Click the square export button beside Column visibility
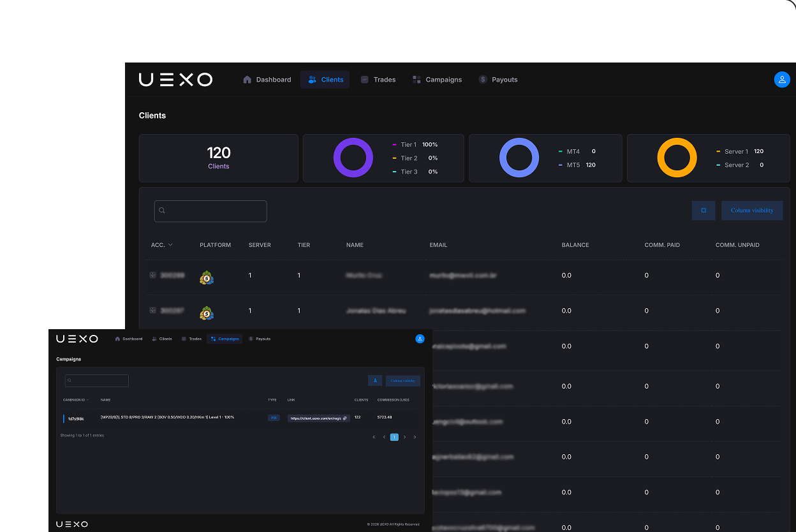796x532 pixels. coord(704,211)
